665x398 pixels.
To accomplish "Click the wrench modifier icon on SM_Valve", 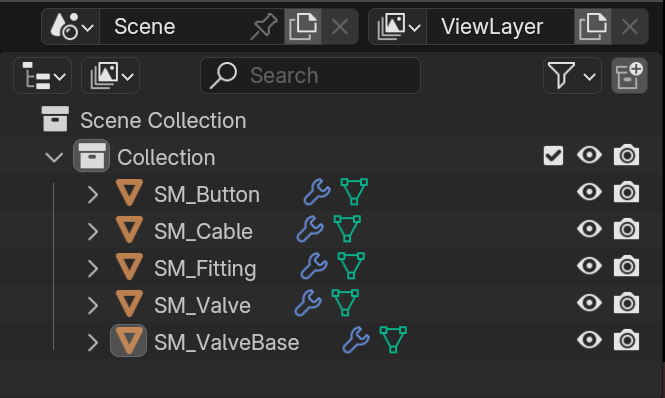I will [308, 303].
